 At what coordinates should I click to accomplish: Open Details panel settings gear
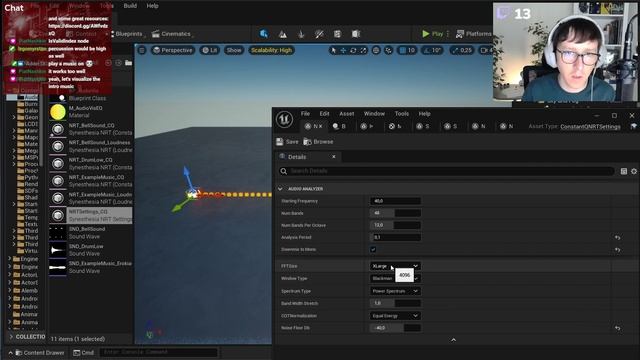(x=634, y=171)
